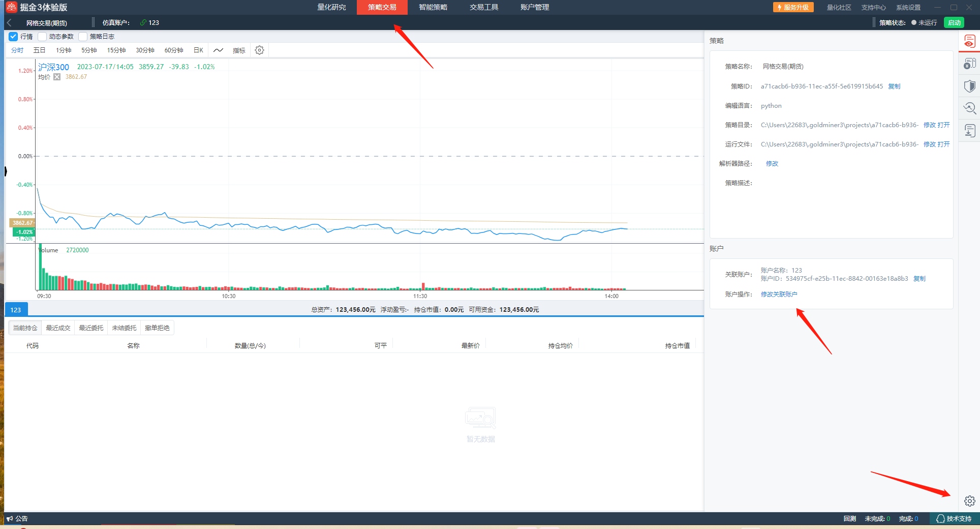Image resolution: width=980 pixels, height=529 pixels.
Task: Open chart settings gear next to 指标
Action: [x=259, y=50]
